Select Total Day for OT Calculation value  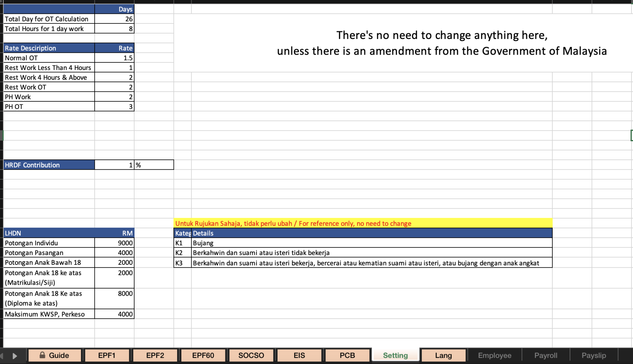[x=114, y=19]
